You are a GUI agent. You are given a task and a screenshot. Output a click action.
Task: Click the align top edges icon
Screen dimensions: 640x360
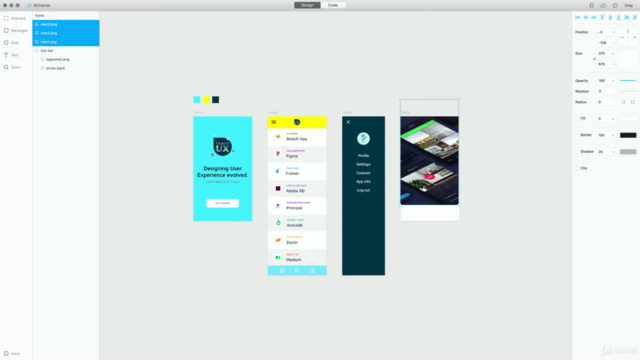coord(602,18)
